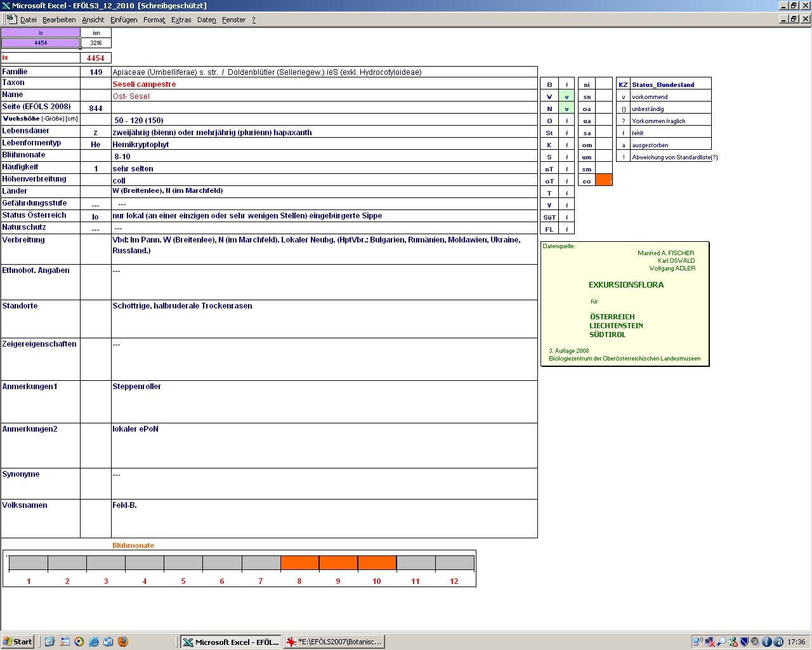The height and width of the screenshot is (650, 812).
Task: Select the Häufigkeit 'sehr selten' cell
Action: pyautogui.click(x=324, y=168)
